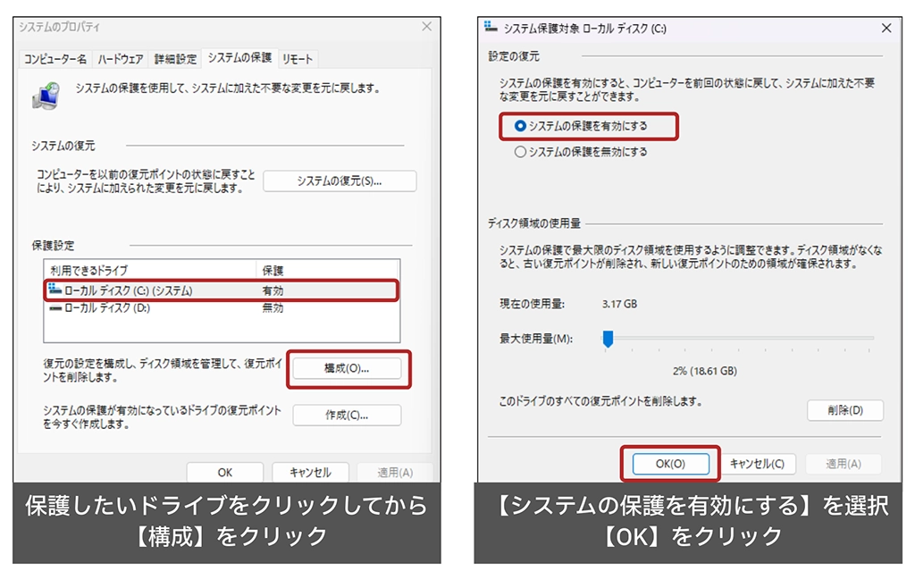Screen dimensions: 915x588
Task: Click the title bar icon of ローカル ディスク (C:) dialog
Action: pyautogui.click(x=491, y=28)
